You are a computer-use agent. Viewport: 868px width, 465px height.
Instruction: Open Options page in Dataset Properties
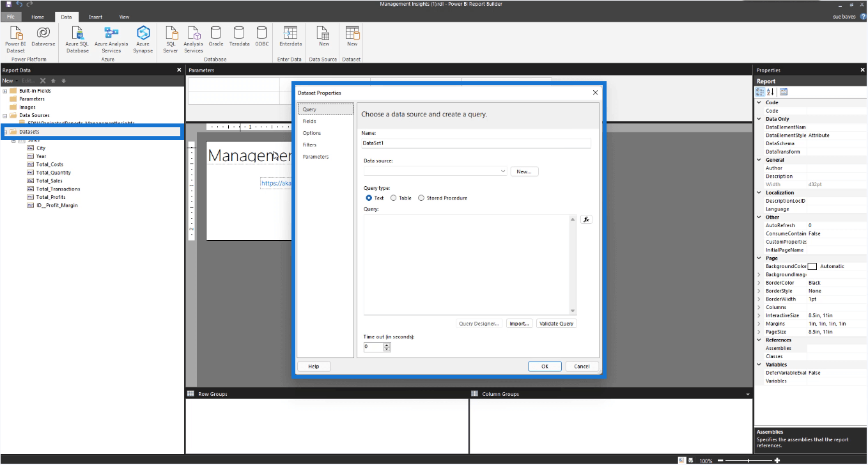point(312,133)
